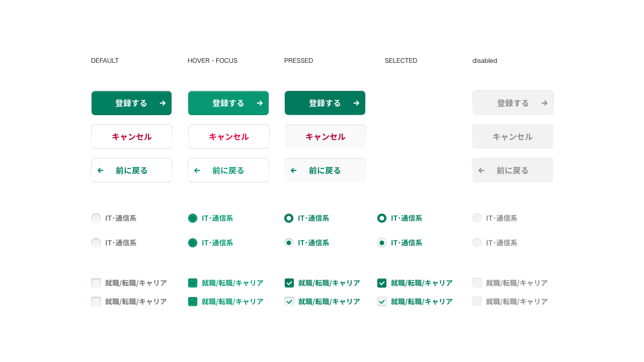Check the upper 就職/転職/キャリア checkbox under DEFAULT
This screenshot has height=362, width=644.
tap(96, 283)
